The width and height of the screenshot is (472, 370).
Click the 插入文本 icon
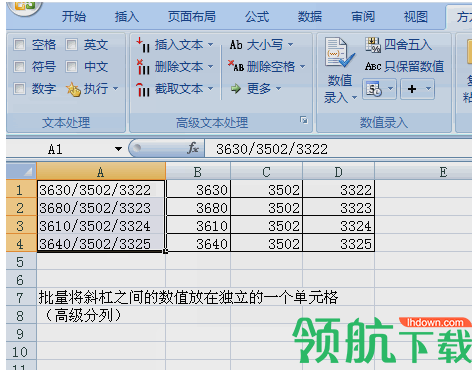pos(143,45)
